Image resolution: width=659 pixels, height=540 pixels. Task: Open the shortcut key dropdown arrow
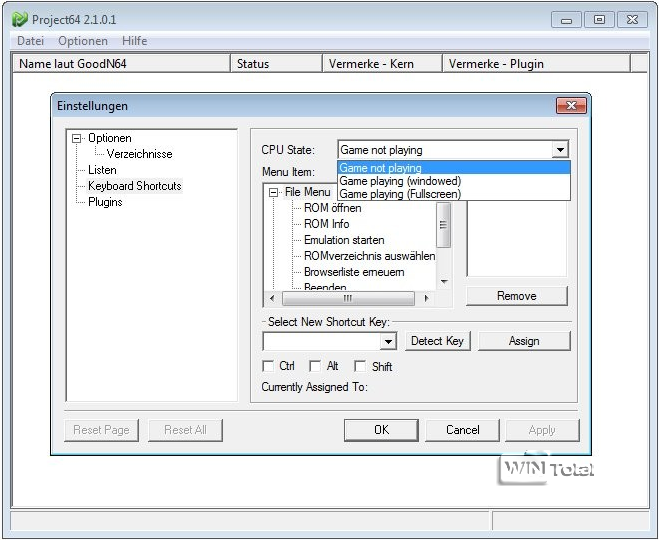coord(388,341)
